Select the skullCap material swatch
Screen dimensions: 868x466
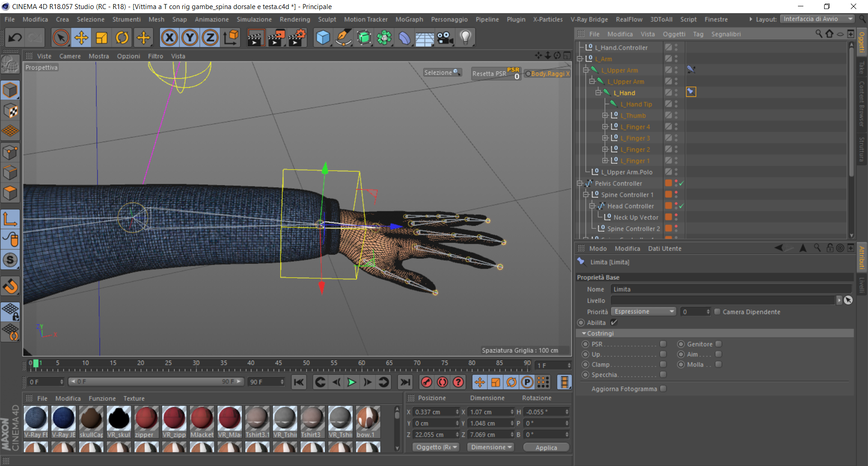91,422
